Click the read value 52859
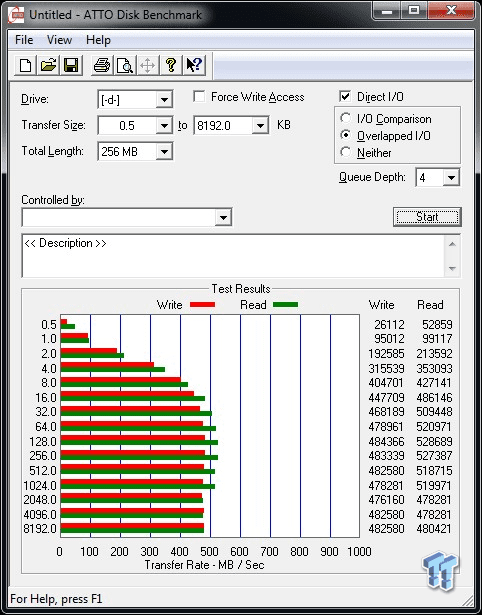482x615 pixels. [x=437, y=325]
